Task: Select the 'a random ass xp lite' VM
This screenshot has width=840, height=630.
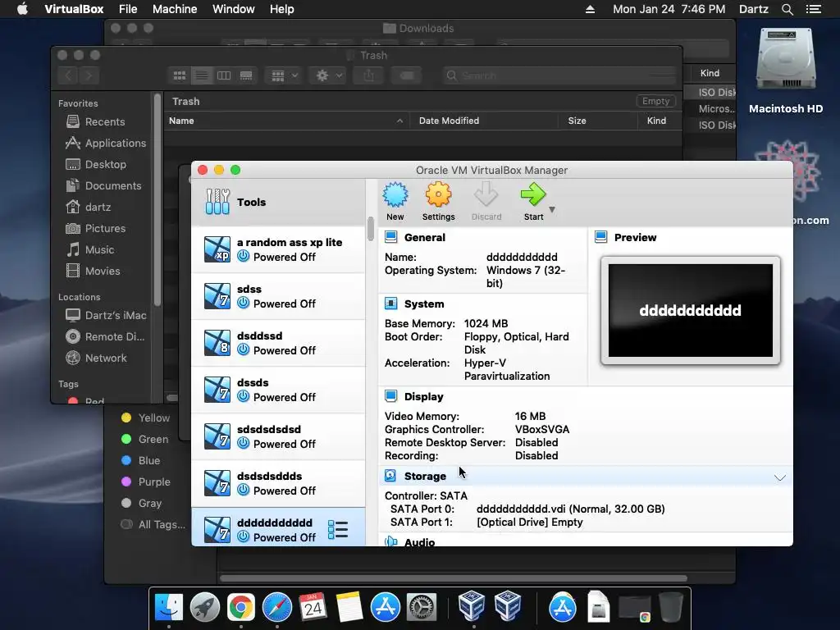Action: point(279,249)
